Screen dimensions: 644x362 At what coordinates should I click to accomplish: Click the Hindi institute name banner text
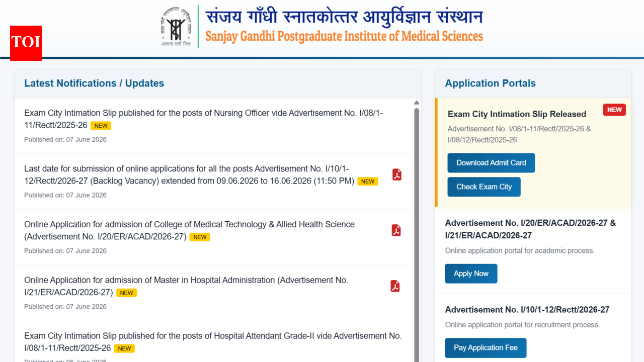point(344,16)
